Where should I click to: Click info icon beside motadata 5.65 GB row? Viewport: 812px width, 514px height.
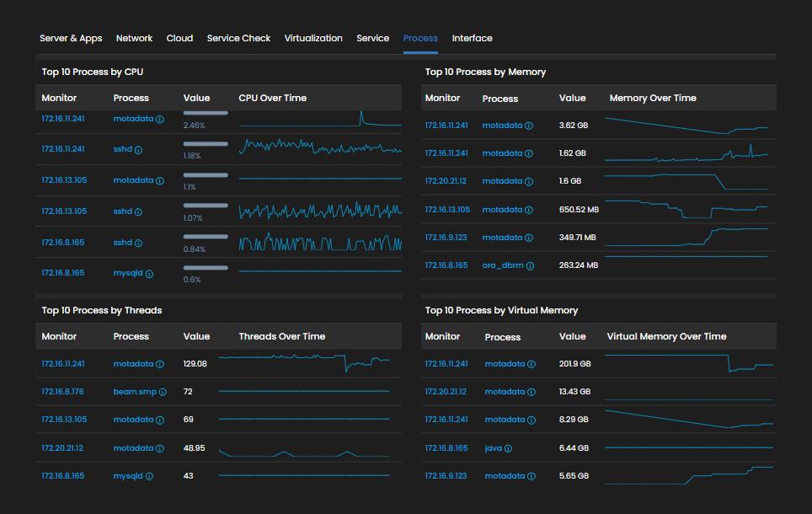click(x=532, y=476)
